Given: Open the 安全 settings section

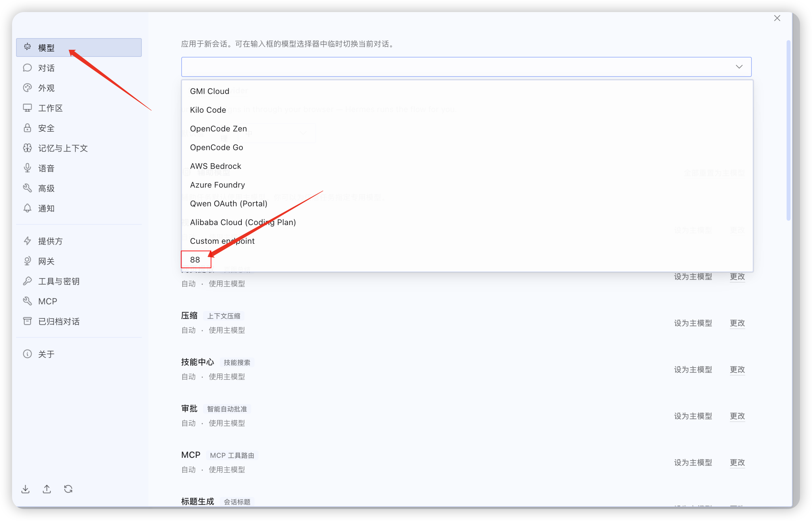Looking at the screenshot, I should pyautogui.click(x=79, y=128).
